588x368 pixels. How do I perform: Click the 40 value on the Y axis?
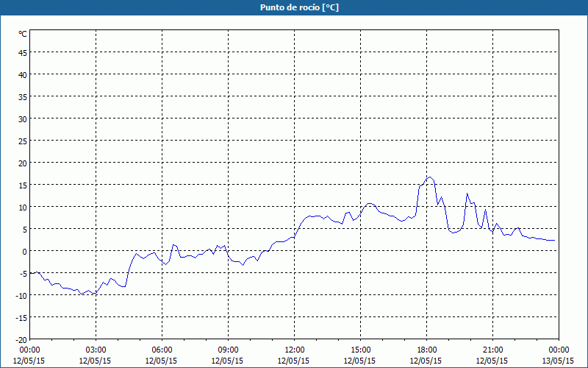(x=23, y=75)
